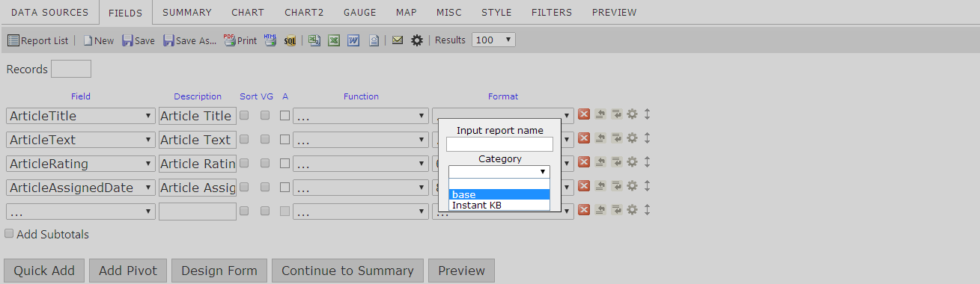Switch to the CHART tab

pyautogui.click(x=248, y=13)
